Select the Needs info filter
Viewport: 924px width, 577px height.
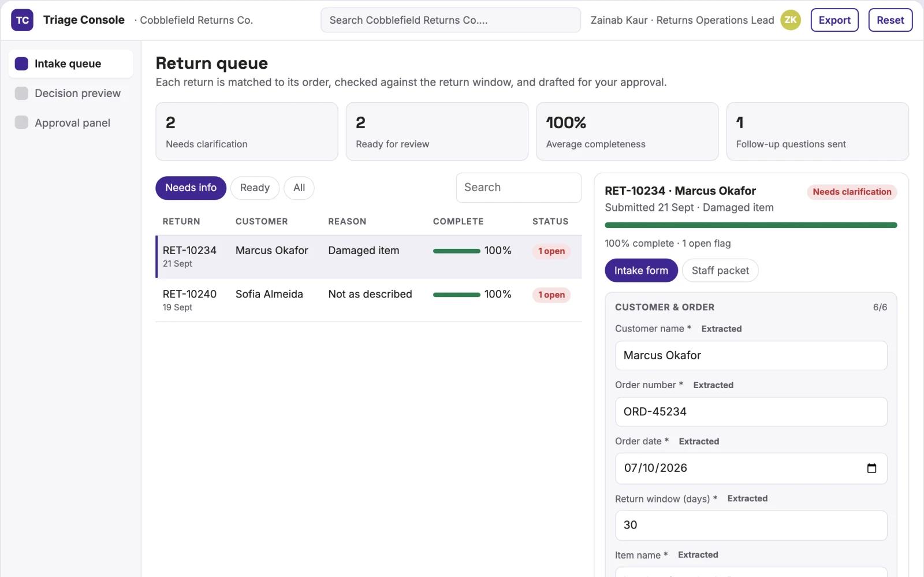coord(191,188)
